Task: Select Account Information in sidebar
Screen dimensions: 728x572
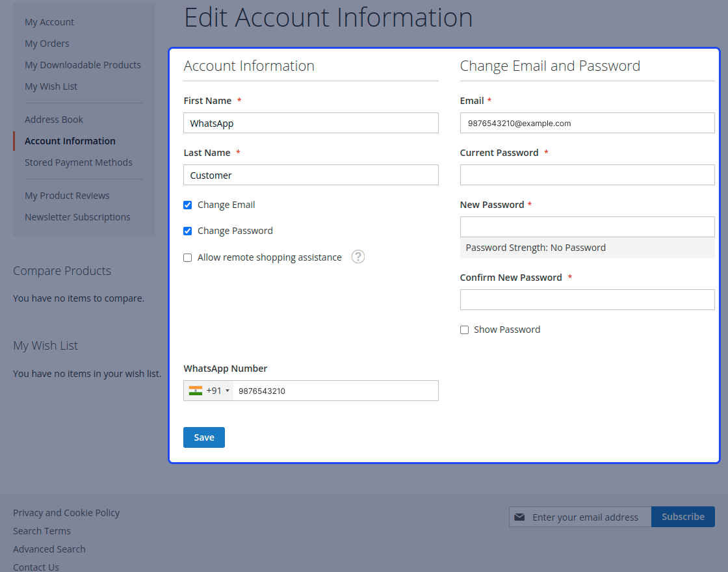Action: pos(70,140)
